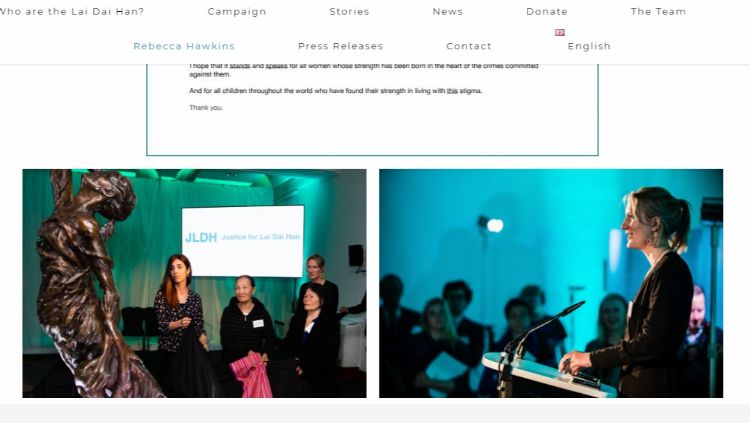Go to the Contact page
Image resolution: width=750 pixels, height=423 pixels.
pyautogui.click(x=469, y=46)
